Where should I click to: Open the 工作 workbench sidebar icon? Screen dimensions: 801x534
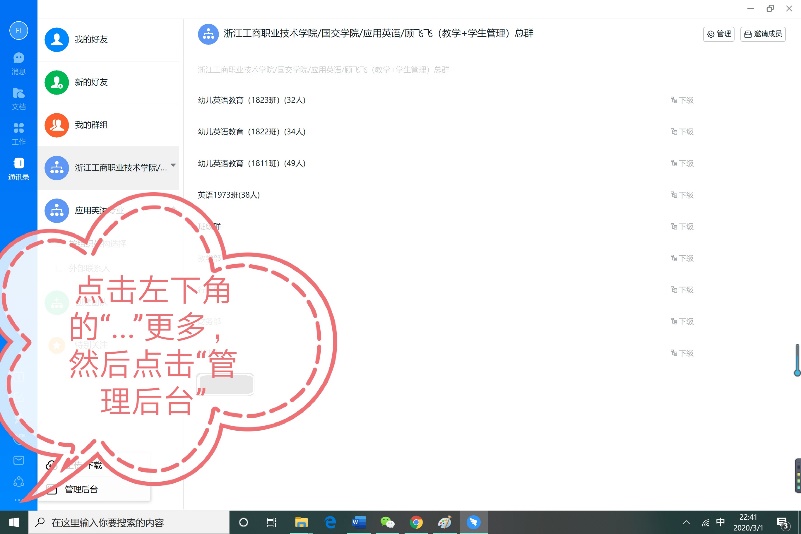[18, 132]
